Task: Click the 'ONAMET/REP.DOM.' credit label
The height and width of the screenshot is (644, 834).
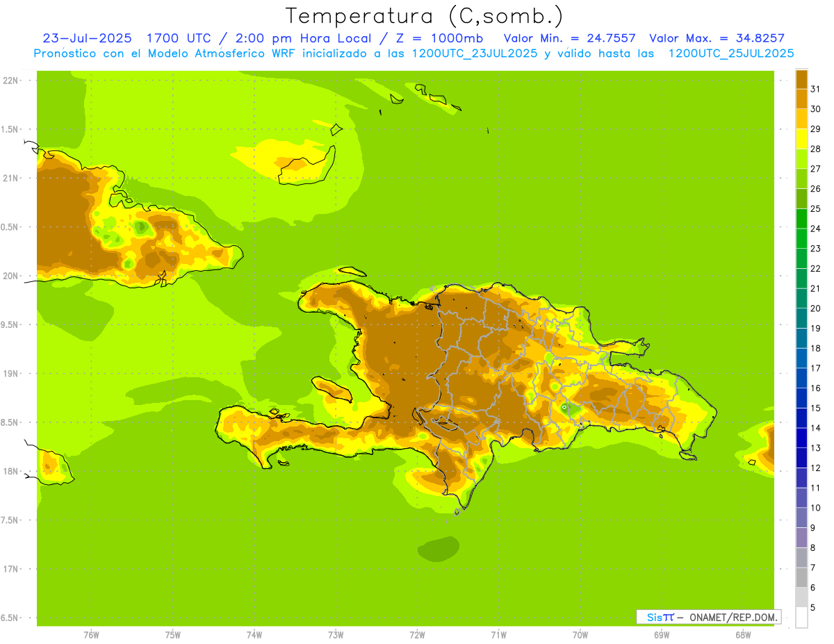Action: 732,618
